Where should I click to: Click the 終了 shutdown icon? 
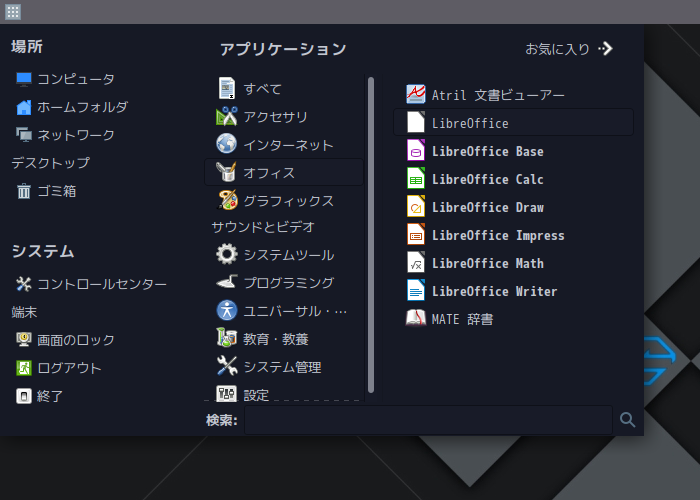[x=24, y=396]
